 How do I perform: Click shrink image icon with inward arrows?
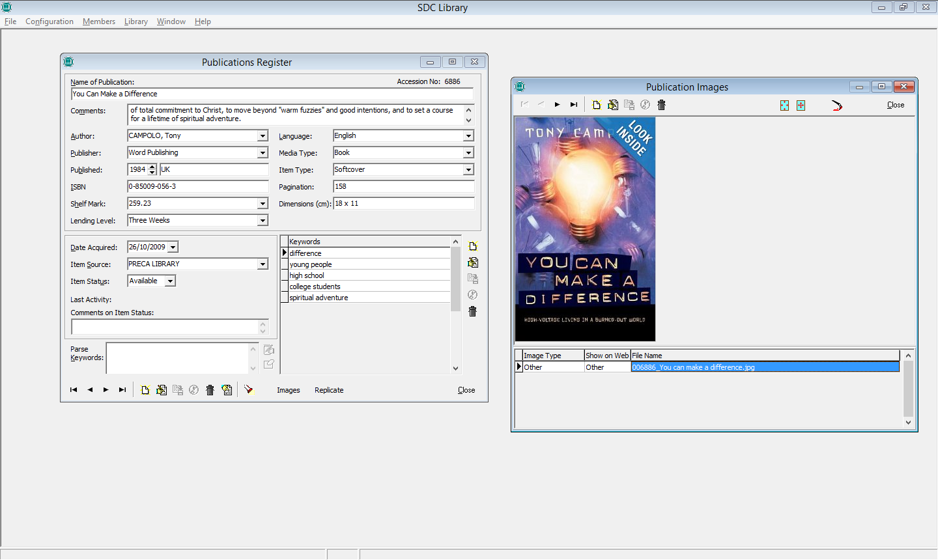(784, 105)
